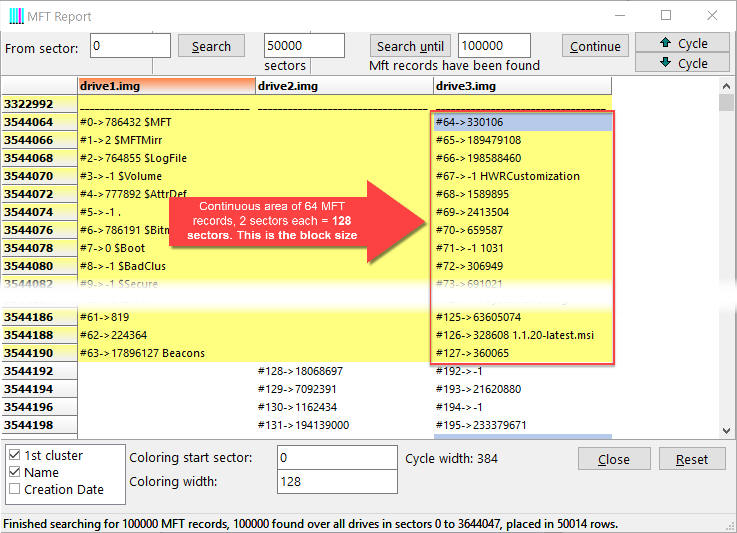
Task: Click the Coloring width input field
Action: click(x=337, y=483)
